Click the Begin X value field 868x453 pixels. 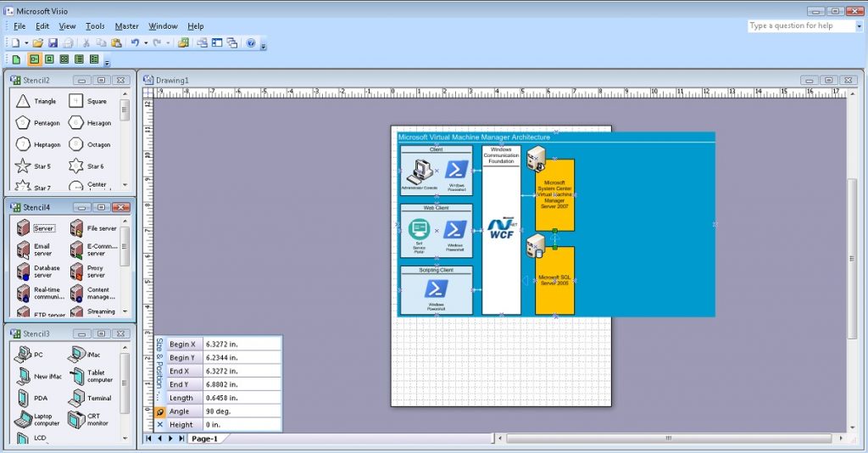242,344
